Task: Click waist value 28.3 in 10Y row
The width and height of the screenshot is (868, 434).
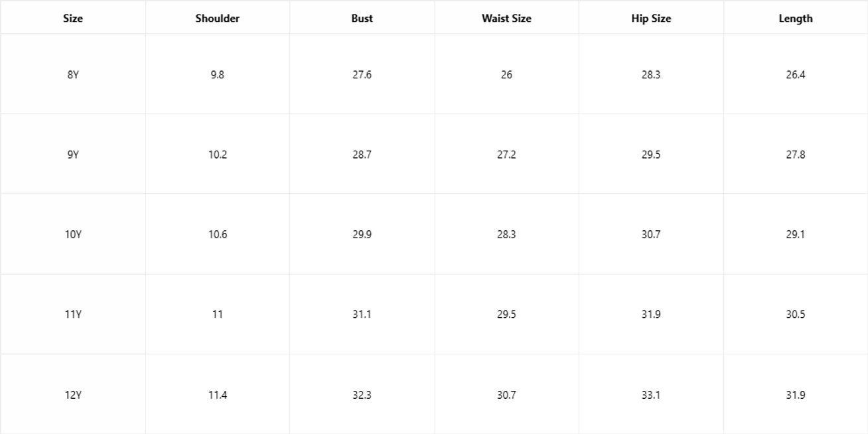Action: pos(506,234)
